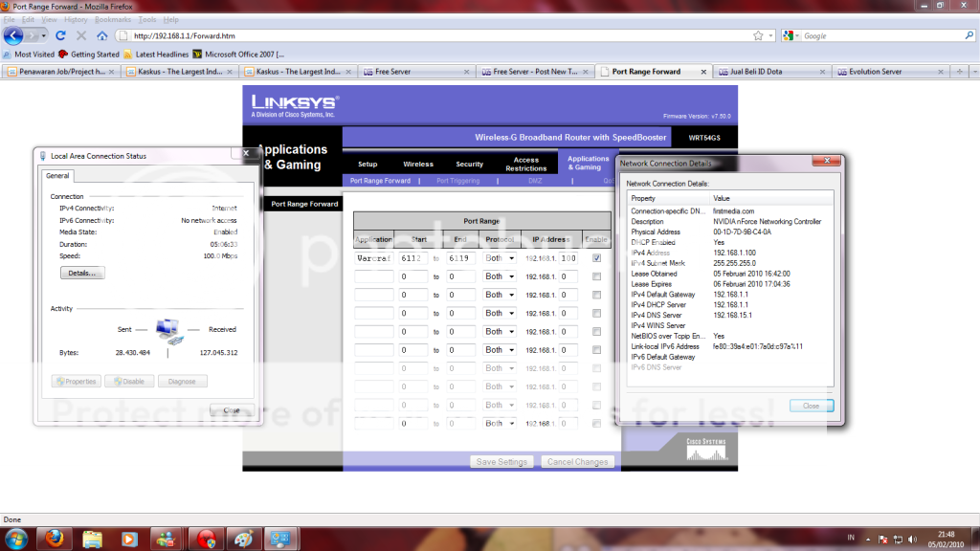Launch Windows Media Player from the taskbar
The width and height of the screenshot is (980, 551).
tap(129, 539)
